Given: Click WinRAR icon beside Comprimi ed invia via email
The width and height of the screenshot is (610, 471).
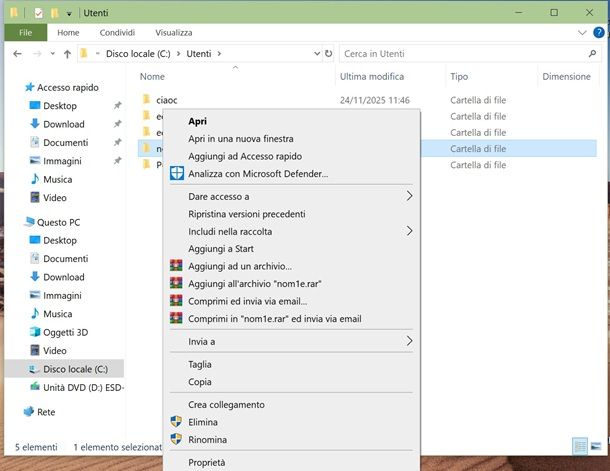Looking at the screenshot, I should click(176, 301).
